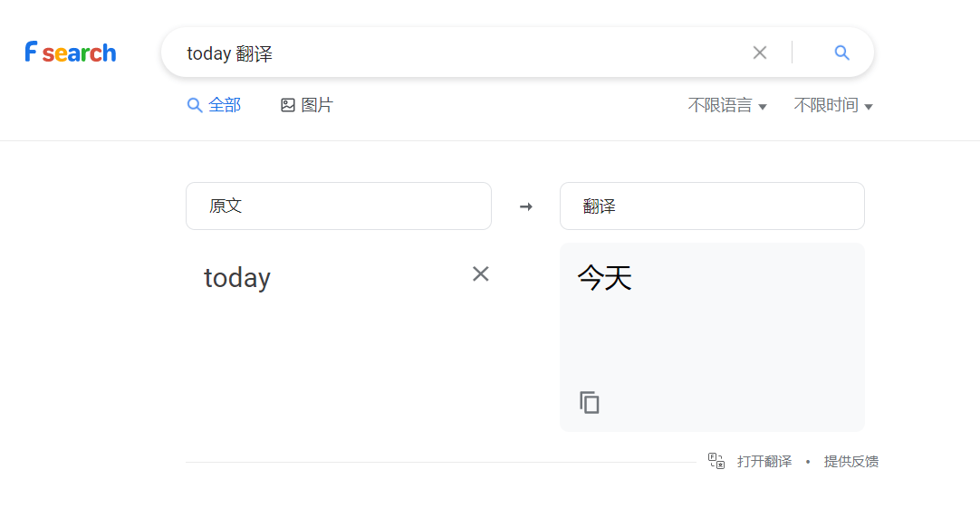Open the 打开翻译 link
The image size is (980, 508).
click(x=764, y=461)
